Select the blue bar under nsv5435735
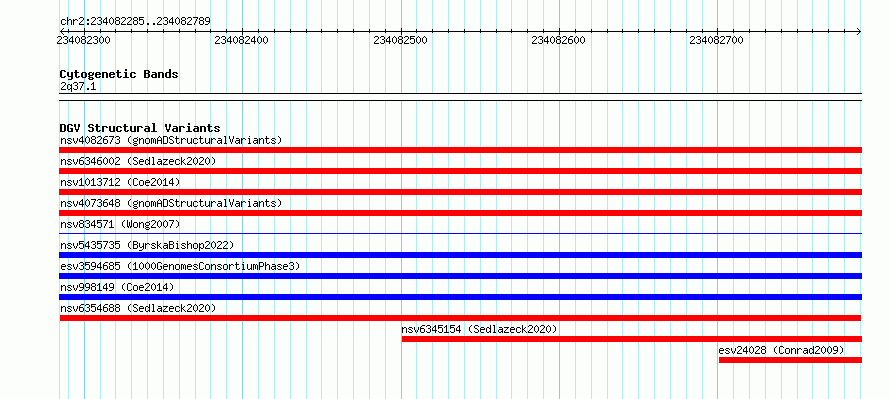The height and width of the screenshot is (399, 890). click(460, 255)
